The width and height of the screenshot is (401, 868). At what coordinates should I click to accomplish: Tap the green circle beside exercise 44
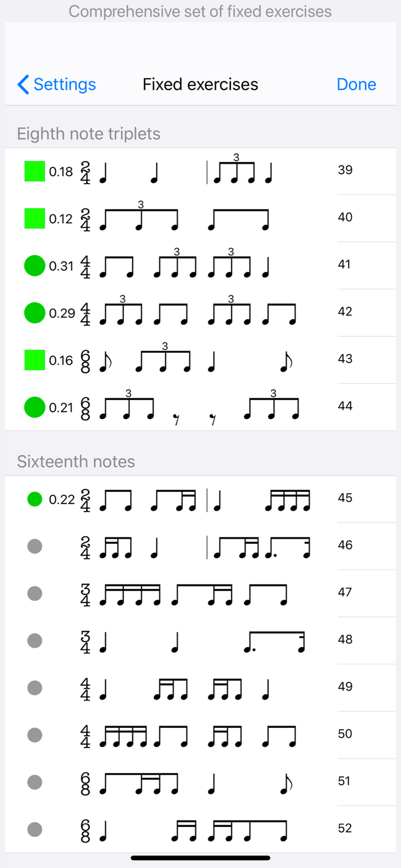click(x=34, y=407)
